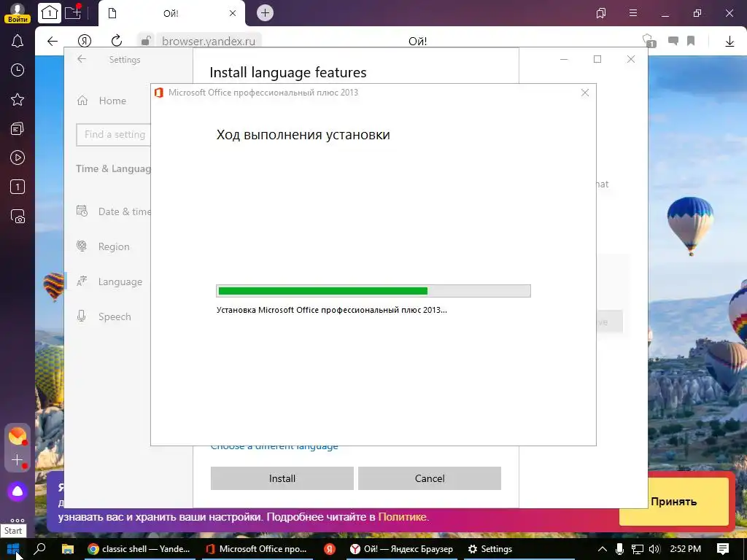747x560 pixels.
Task: Click 'Choose a different language' link
Action: pos(274,447)
